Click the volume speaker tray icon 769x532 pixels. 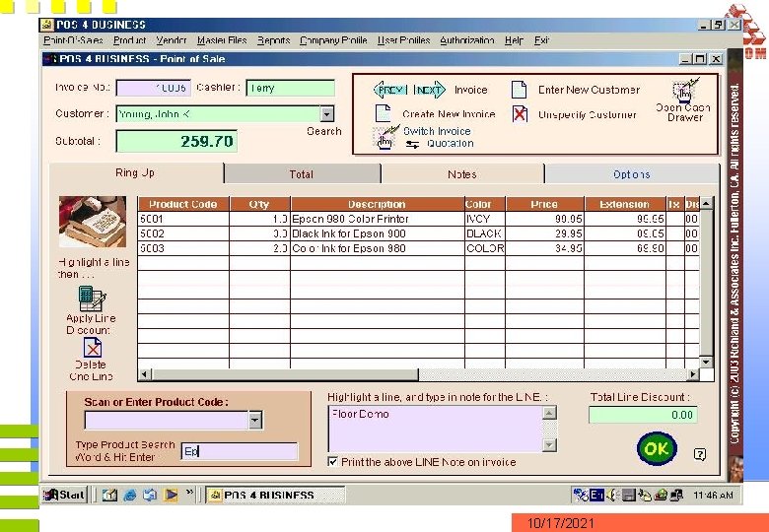pyautogui.click(x=611, y=495)
